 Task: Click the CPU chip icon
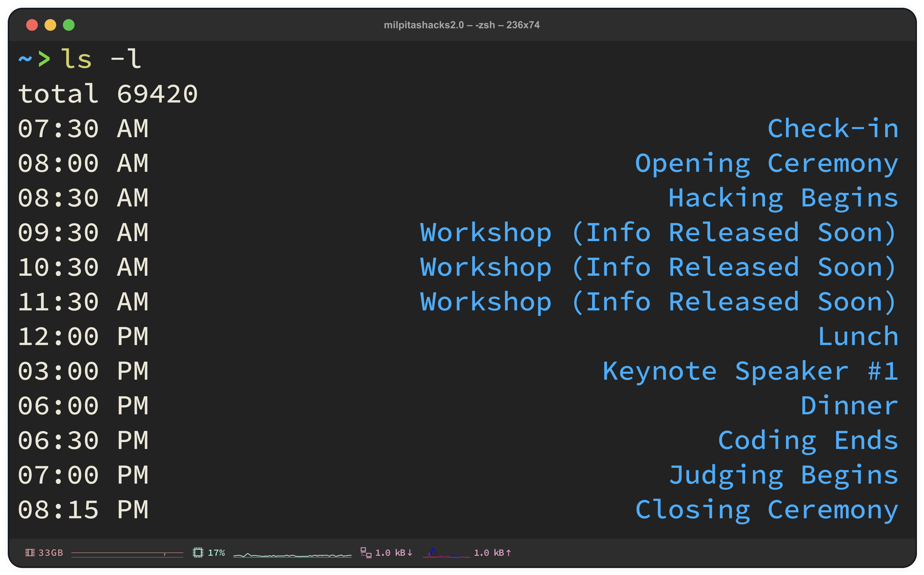point(198,553)
